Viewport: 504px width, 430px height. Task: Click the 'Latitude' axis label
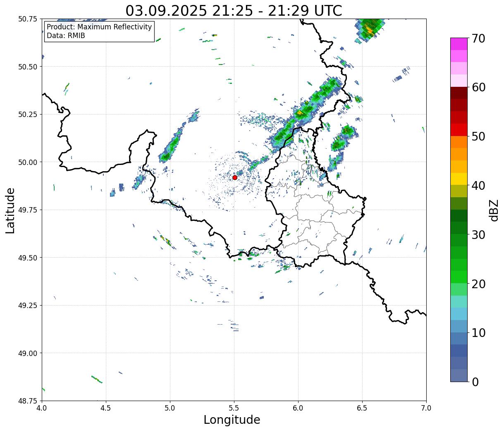tap(10, 210)
